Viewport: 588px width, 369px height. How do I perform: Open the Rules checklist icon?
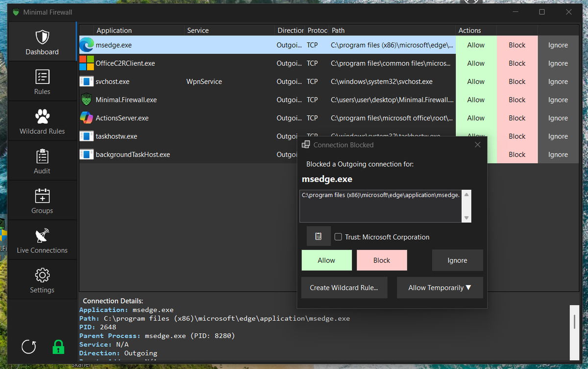point(42,76)
